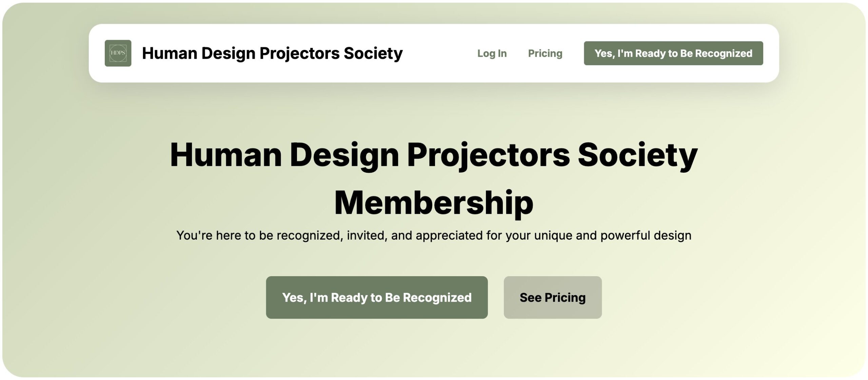Go to Pricing in the header navigation
The width and height of the screenshot is (868, 380).
point(545,53)
